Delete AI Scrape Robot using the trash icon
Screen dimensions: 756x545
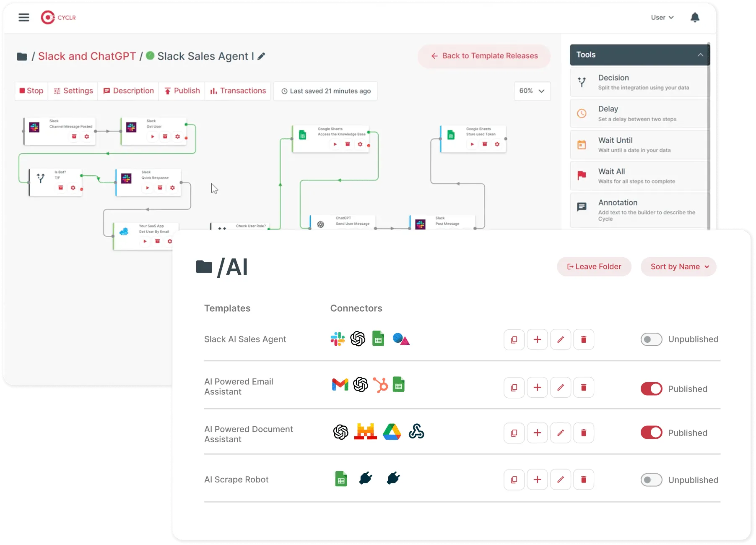(584, 479)
